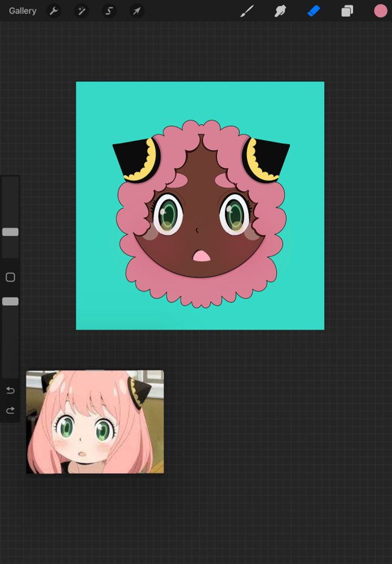Screen dimensions: 392x564
Task: Select the Eraser tool
Action: coord(314,11)
